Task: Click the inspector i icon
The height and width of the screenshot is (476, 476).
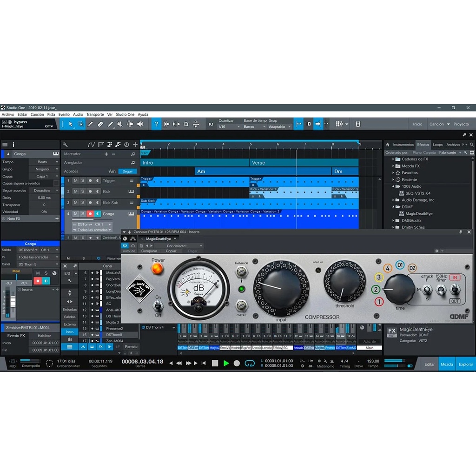Action: point(13,145)
